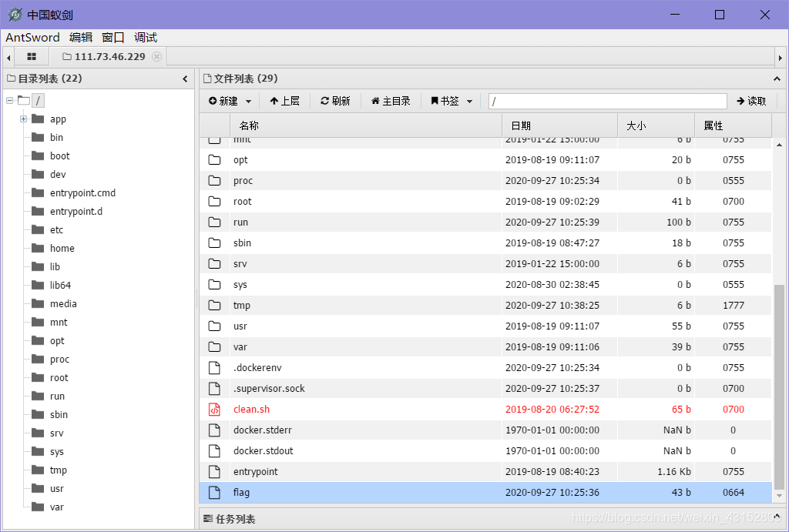
Task: Select dev folder in directory tree
Action: click(58, 175)
